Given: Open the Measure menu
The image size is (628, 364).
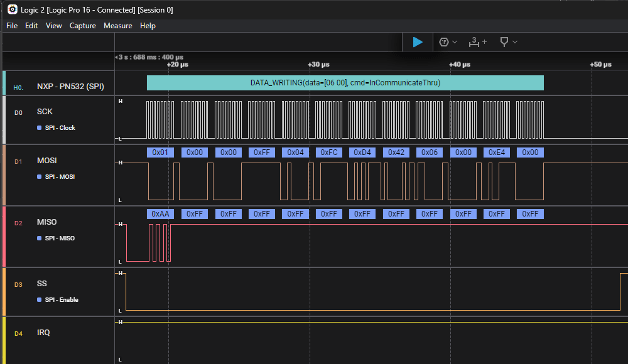Looking at the screenshot, I should [x=118, y=26].
